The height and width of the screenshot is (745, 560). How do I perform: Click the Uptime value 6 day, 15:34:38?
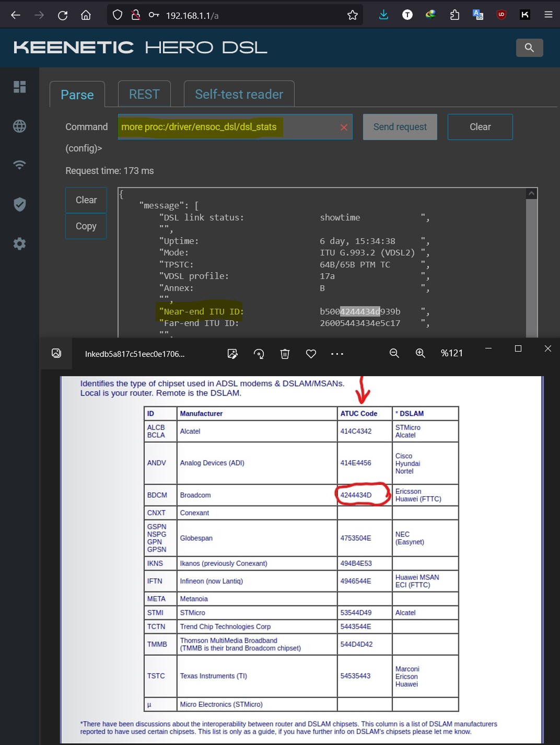(357, 241)
